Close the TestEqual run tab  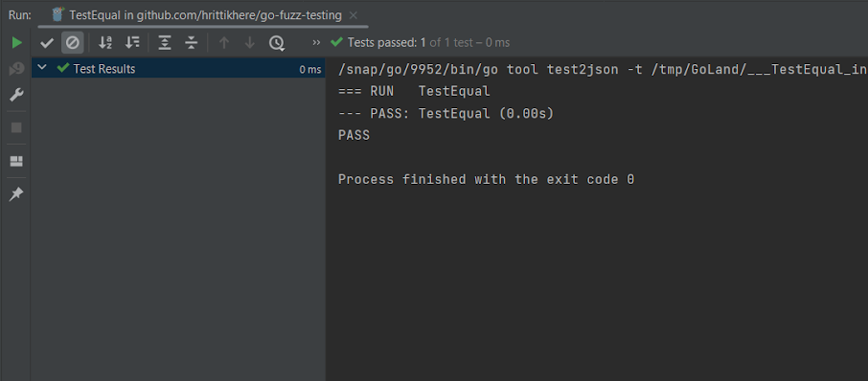[354, 15]
